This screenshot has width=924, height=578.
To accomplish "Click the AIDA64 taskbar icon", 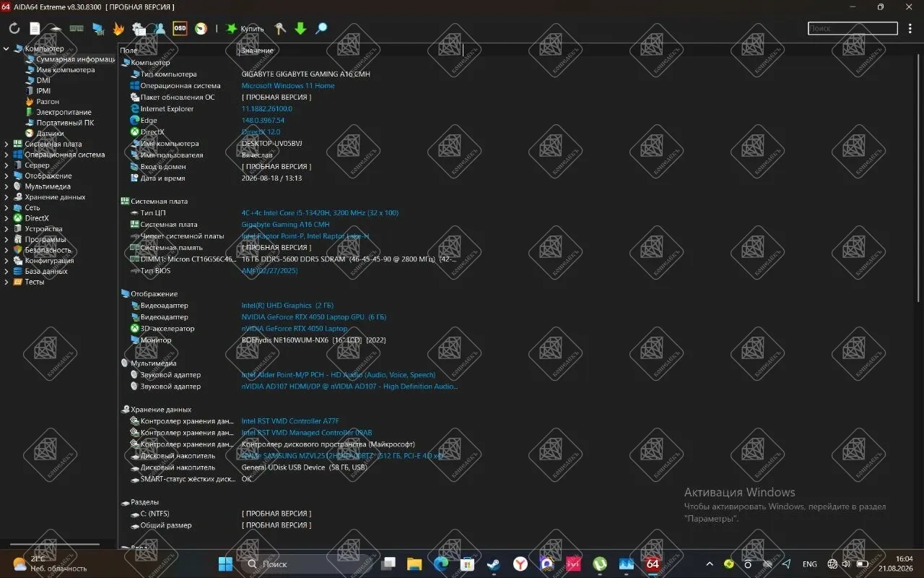I will click(x=653, y=564).
